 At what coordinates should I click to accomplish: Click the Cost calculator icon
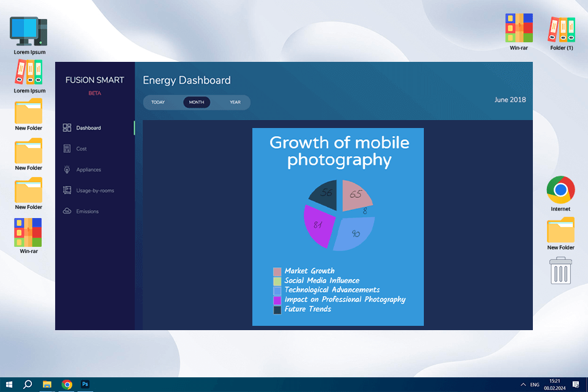pos(67,149)
